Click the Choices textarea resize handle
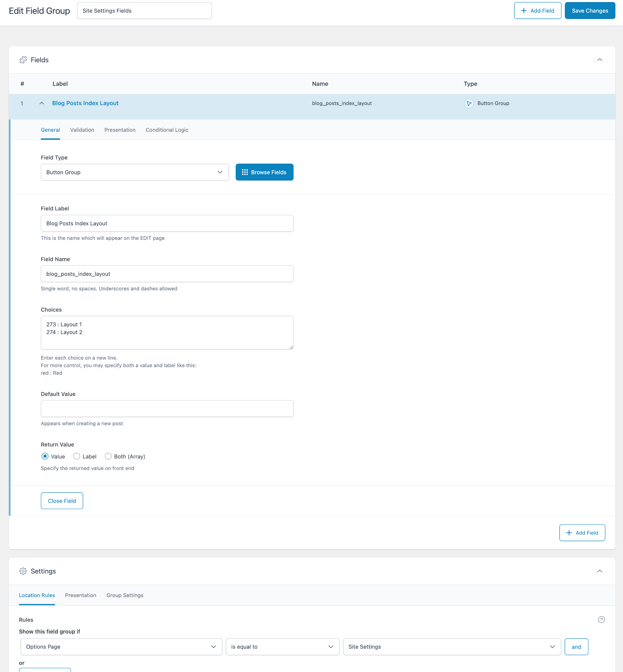This screenshot has height=672, width=623. (291, 347)
